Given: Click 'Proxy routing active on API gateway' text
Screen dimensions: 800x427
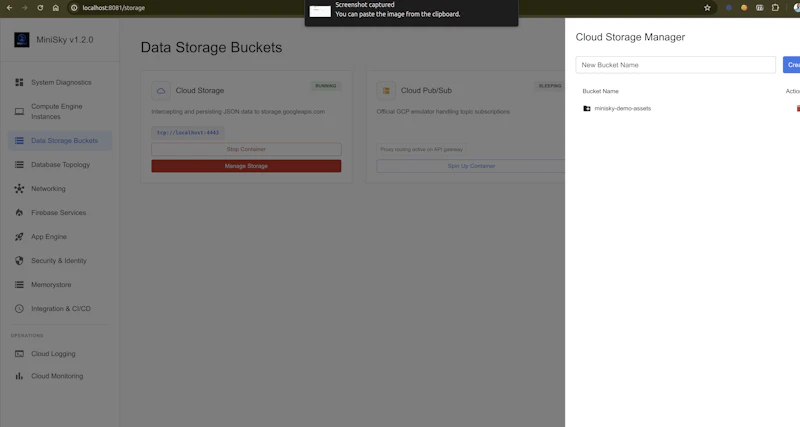Looking at the screenshot, I should tap(421, 149).
